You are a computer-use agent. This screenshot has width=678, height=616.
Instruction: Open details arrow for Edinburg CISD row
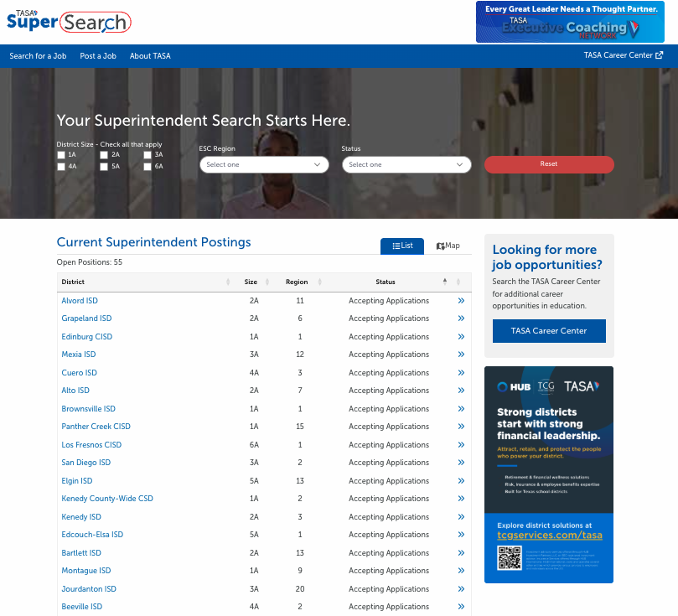(x=461, y=337)
